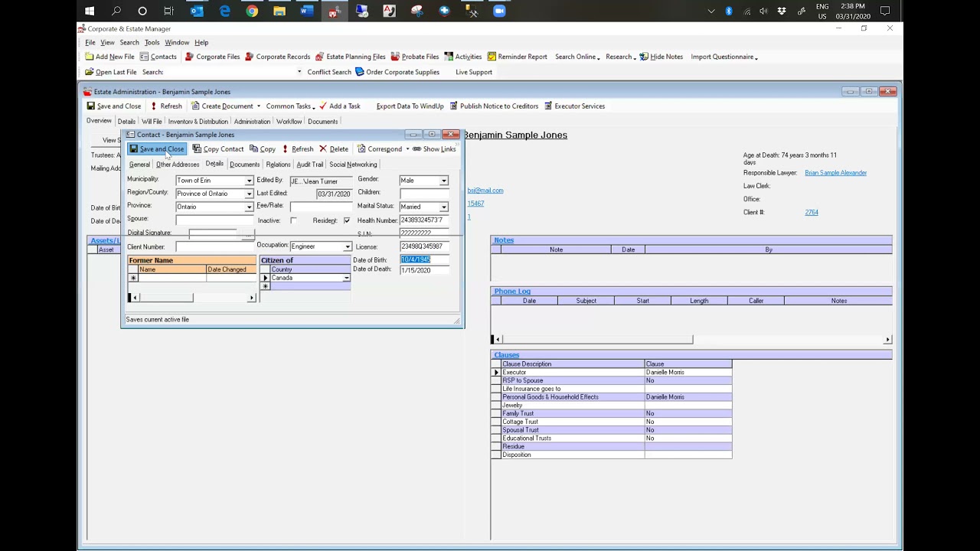Click Hide Notes toolbar button
The image size is (980, 551).
[x=661, y=57]
